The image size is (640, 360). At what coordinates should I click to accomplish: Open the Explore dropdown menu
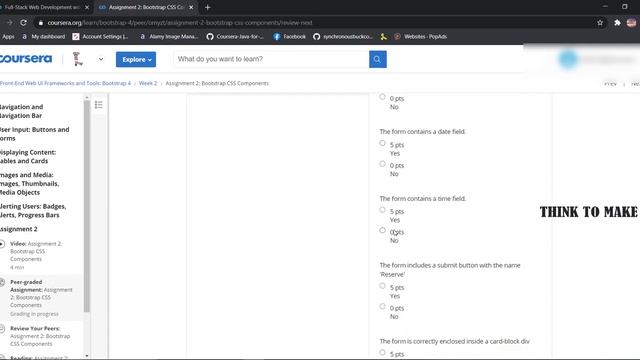click(136, 59)
